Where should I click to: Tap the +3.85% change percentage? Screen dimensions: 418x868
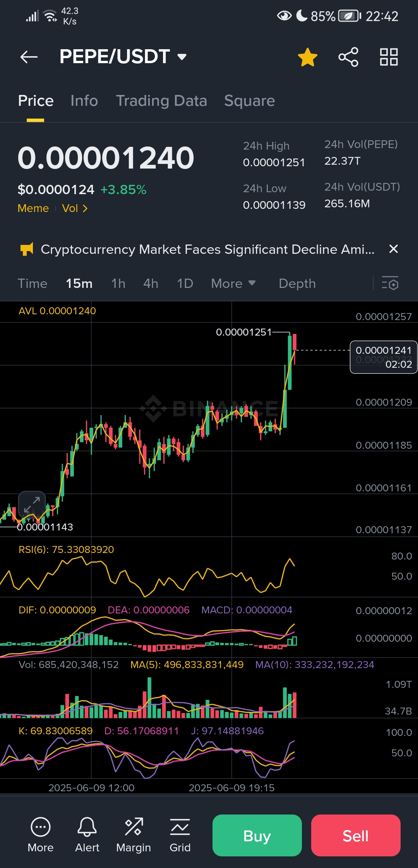pyautogui.click(x=123, y=189)
